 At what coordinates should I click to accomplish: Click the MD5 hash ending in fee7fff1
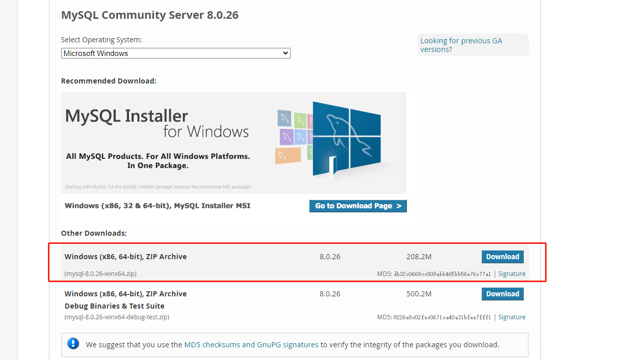pos(442,317)
